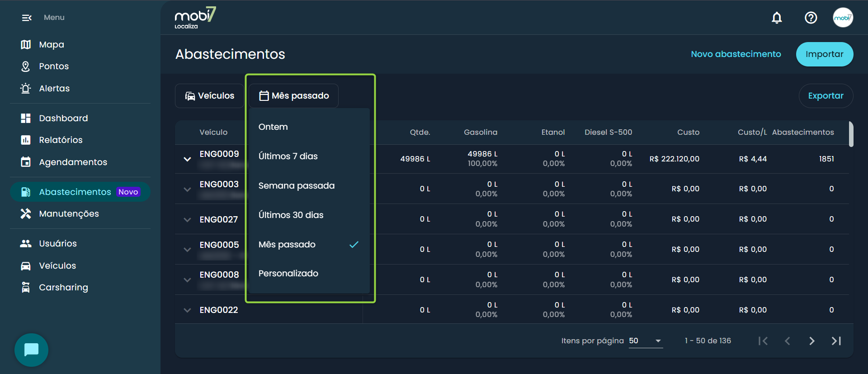Sort by the Custo column header
868x374 pixels.
pyautogui.click(x=688, y=132)
